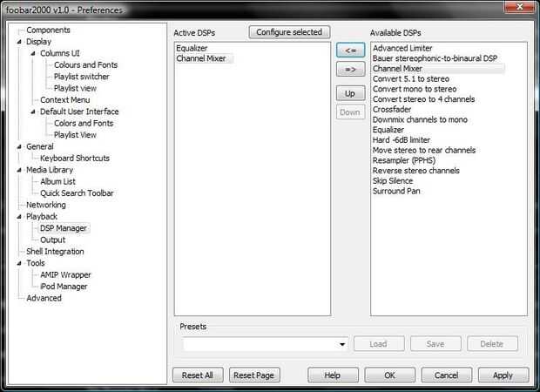The image size is (540, 392).
Task: Select Convert stereo to 4 channels
Action: coord(424,99)
